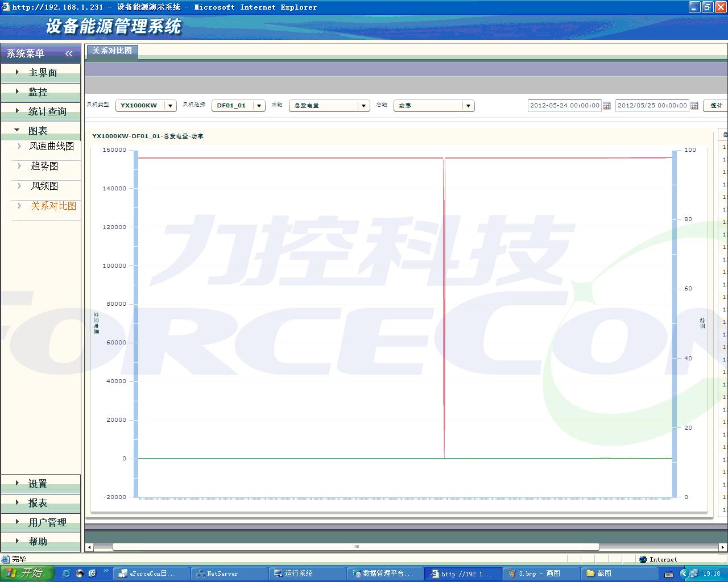Click the 统计 button
Viewport: 728px width, 582px height.
[x=716, y=106]
